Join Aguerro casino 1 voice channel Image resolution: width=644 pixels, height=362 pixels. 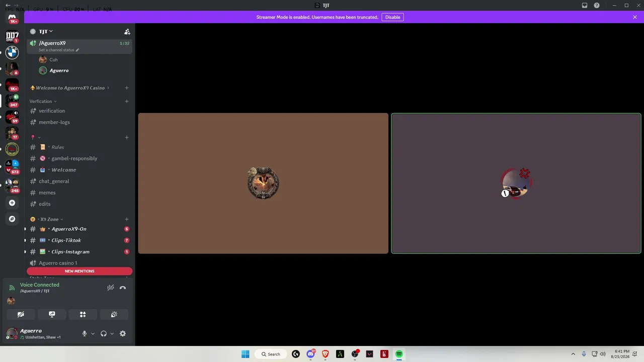[x=79, y=263]
